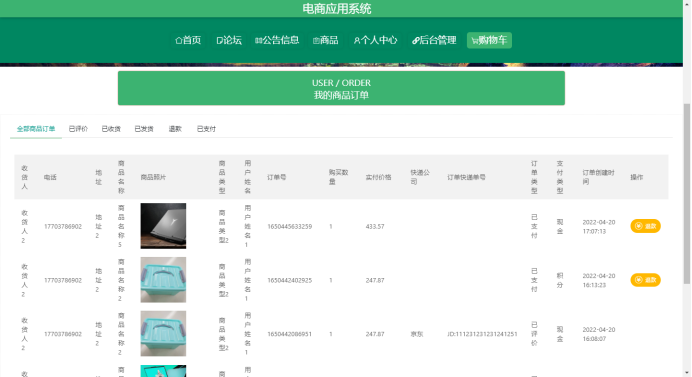Click the 实付价格 column header

[378, 177]
